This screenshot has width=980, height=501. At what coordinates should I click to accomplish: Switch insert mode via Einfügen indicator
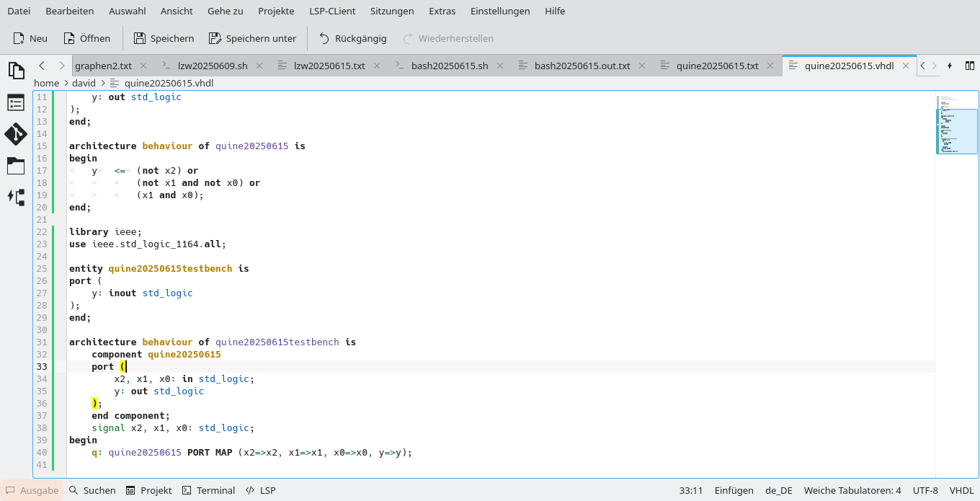coord(734,490)
